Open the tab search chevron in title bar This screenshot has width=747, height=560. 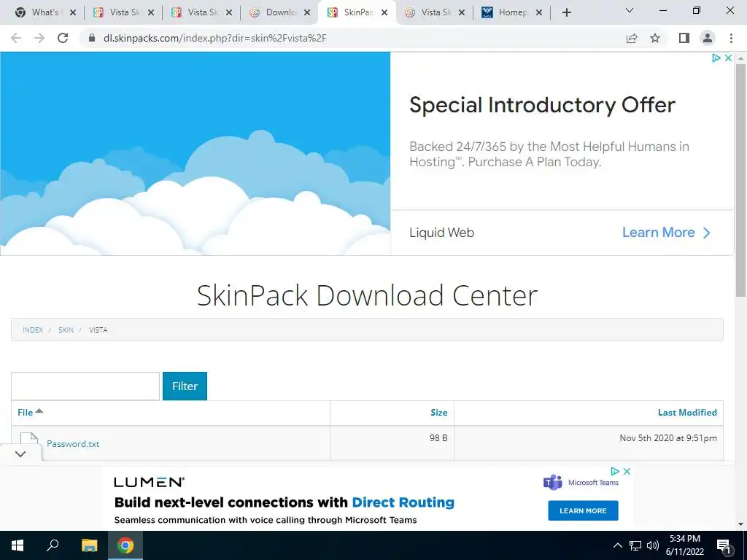click(x=630, y=10)
